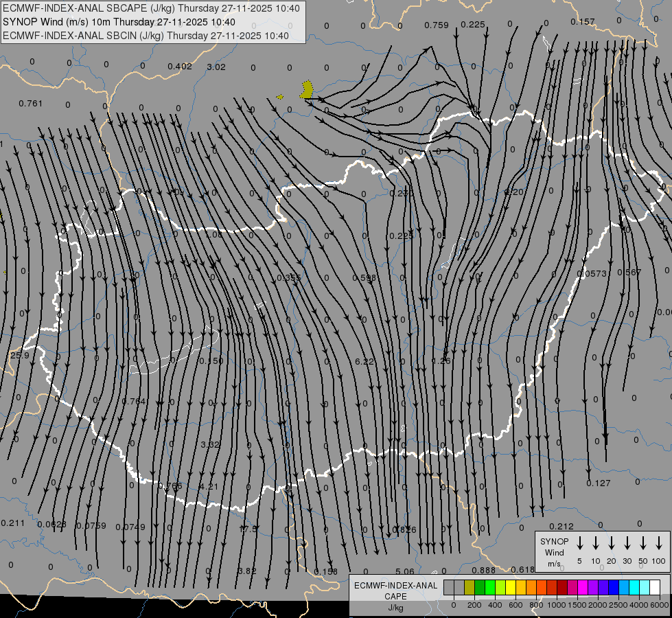Click the 30 m/s wind arrow in legend
The image size is (672, 618).
tap(627, 543)
